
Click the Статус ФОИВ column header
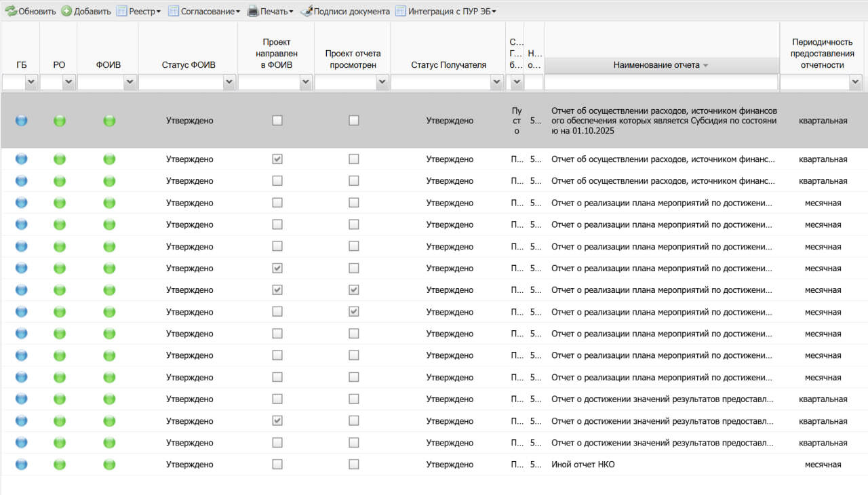pos(188,65)
